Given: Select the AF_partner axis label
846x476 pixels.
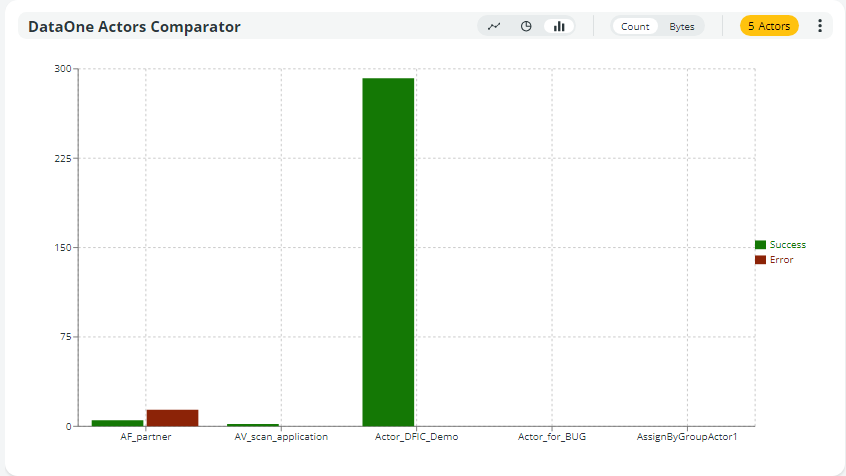Looking at the screenshot, I should click(145, 437).
